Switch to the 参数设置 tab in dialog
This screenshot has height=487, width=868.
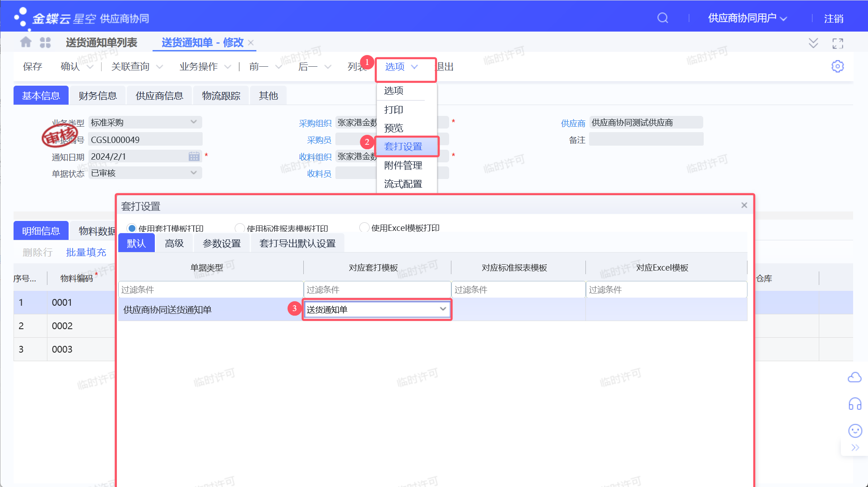click(222, 243)
